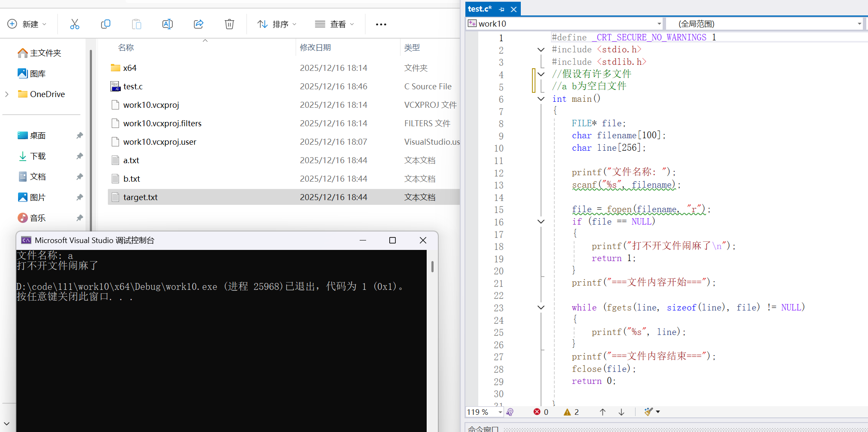Screen dimensions: 868x432
Task: Click the code line 'char filename[100];'
Action: 619,135
